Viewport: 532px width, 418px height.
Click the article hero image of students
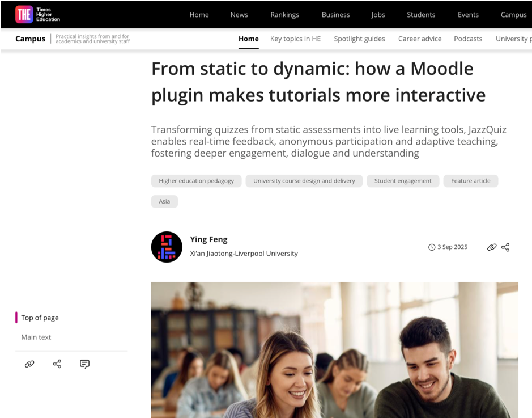334,350
